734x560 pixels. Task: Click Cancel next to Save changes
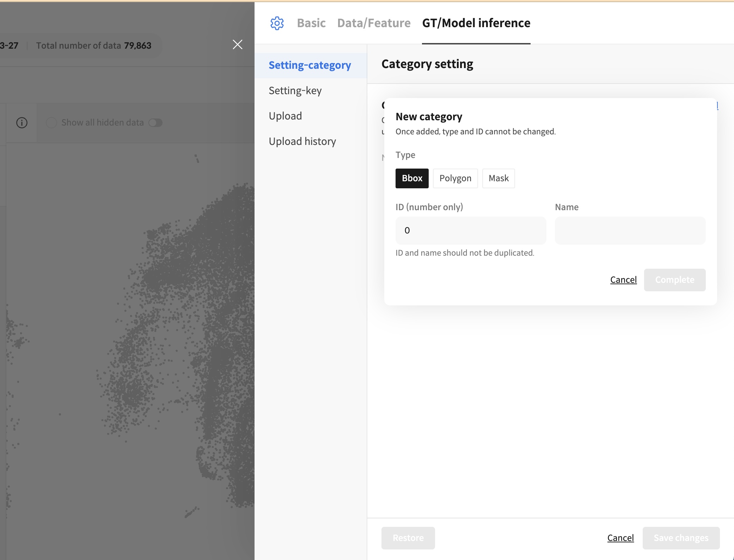[x=620, y=538]
